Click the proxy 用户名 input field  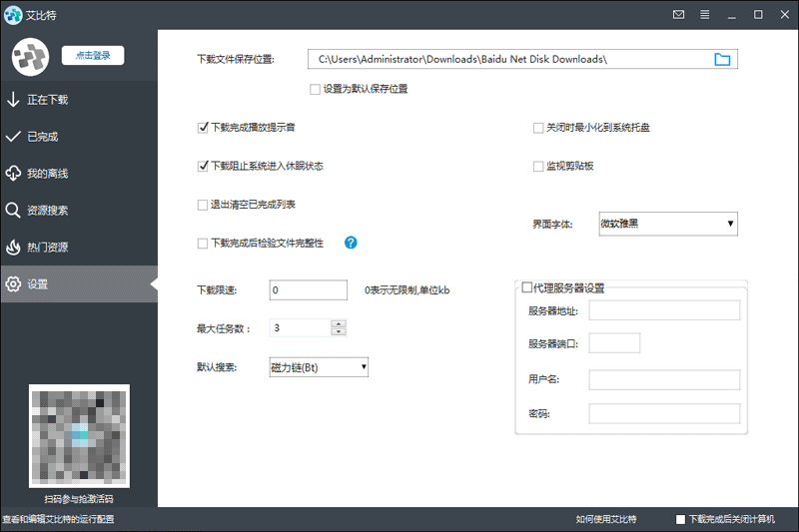coord(664,379)
